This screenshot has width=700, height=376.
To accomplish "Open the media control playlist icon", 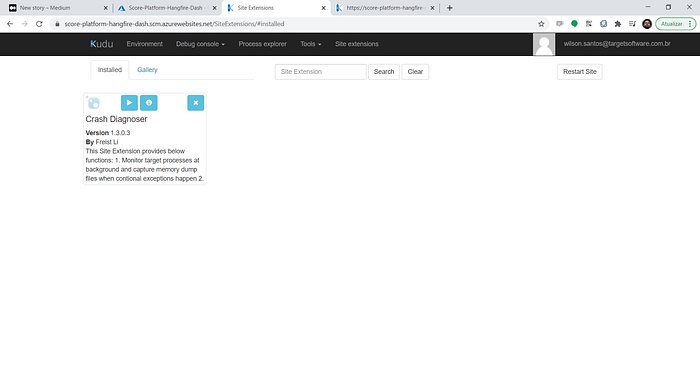I will (632, 24).
